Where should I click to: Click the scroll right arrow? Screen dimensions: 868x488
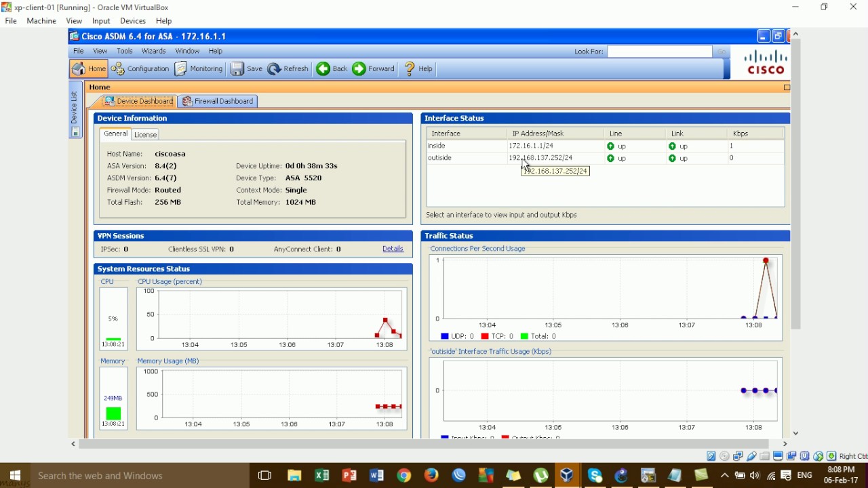pyautogui.click(x=785, y=444)
